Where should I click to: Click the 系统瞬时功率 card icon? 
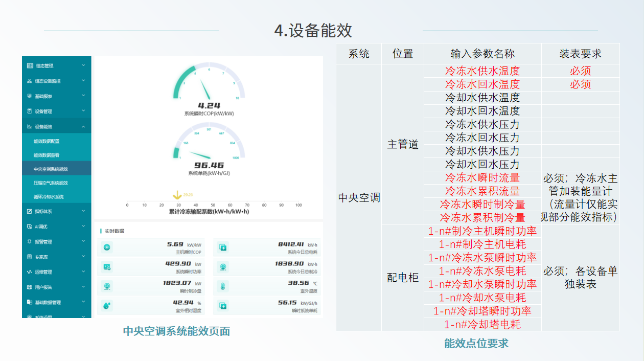pos(107,267)
